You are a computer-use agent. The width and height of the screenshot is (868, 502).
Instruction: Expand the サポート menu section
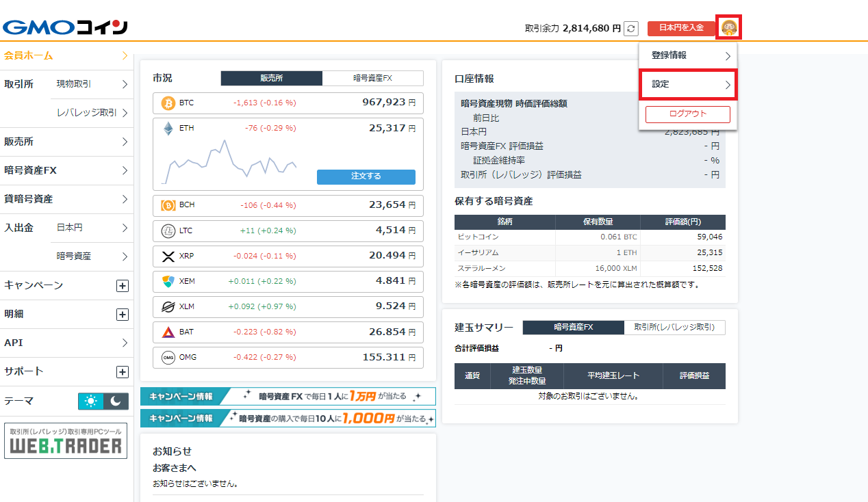123,372
